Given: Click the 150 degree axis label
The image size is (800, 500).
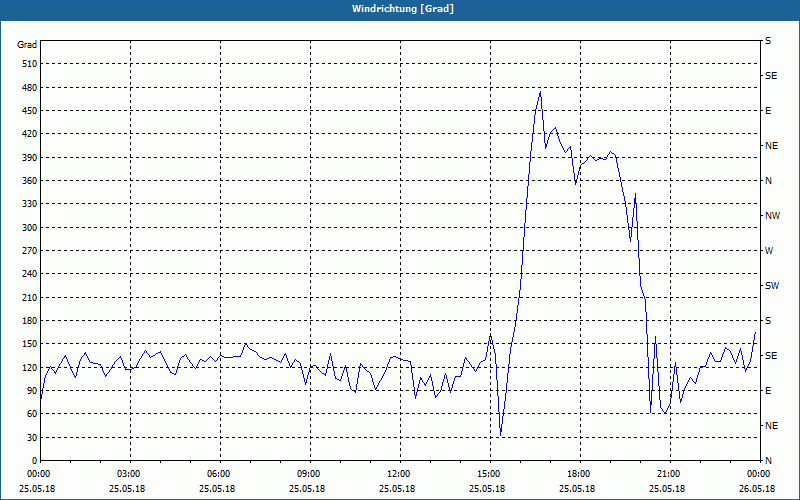Looking at the screenshot, I should [30, 344].
